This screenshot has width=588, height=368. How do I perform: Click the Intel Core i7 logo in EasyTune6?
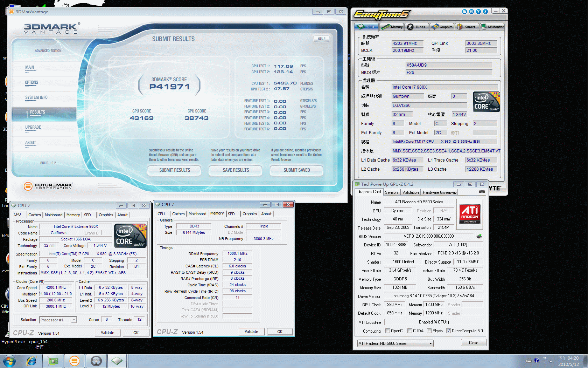[486, 102]
